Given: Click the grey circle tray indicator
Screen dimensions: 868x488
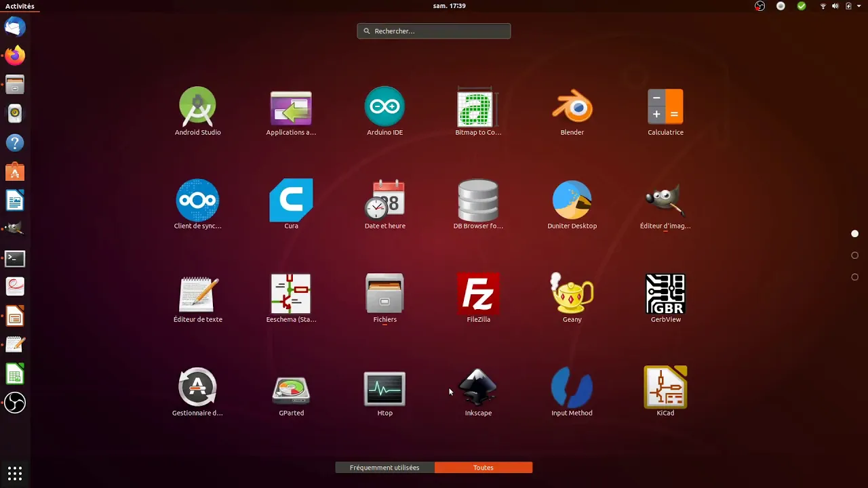Looking at the screenshot, I should pos(781,6).
